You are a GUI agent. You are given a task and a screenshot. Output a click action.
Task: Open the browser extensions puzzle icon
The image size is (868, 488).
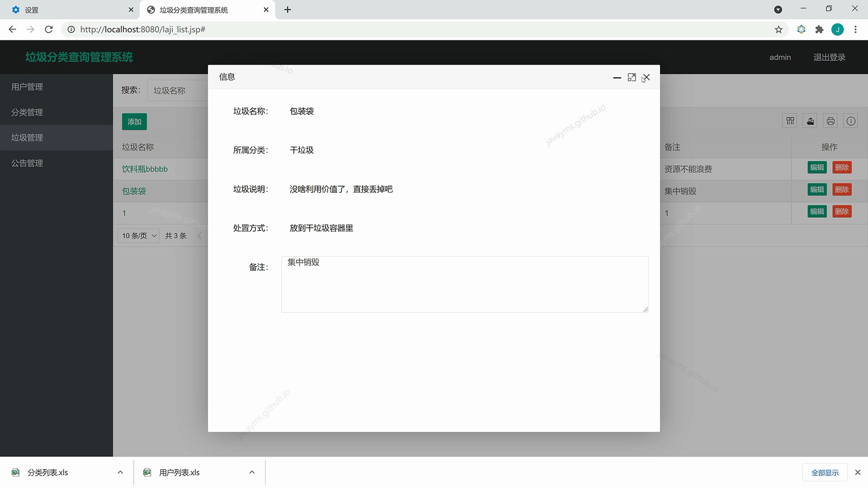pyautogui.click(x=819, y=29)
